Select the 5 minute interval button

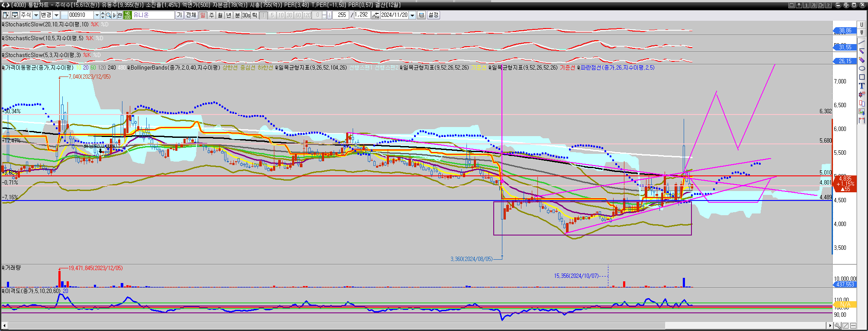click(272, 15)
